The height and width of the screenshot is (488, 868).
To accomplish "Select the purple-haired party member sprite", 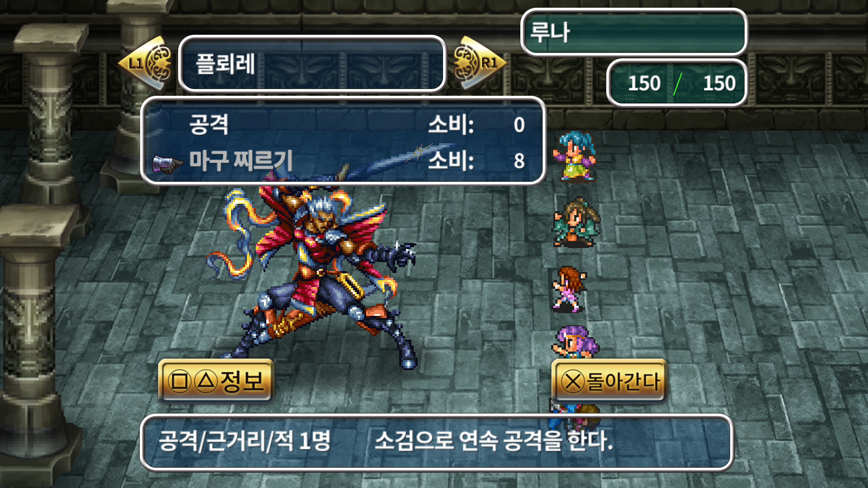I will pos(575,342).
